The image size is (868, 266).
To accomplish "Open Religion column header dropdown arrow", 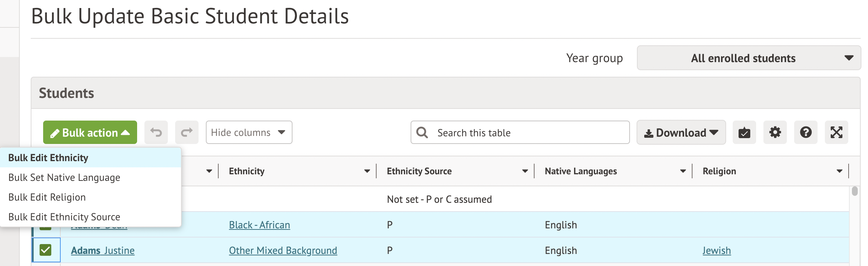I will click(839, 171).
